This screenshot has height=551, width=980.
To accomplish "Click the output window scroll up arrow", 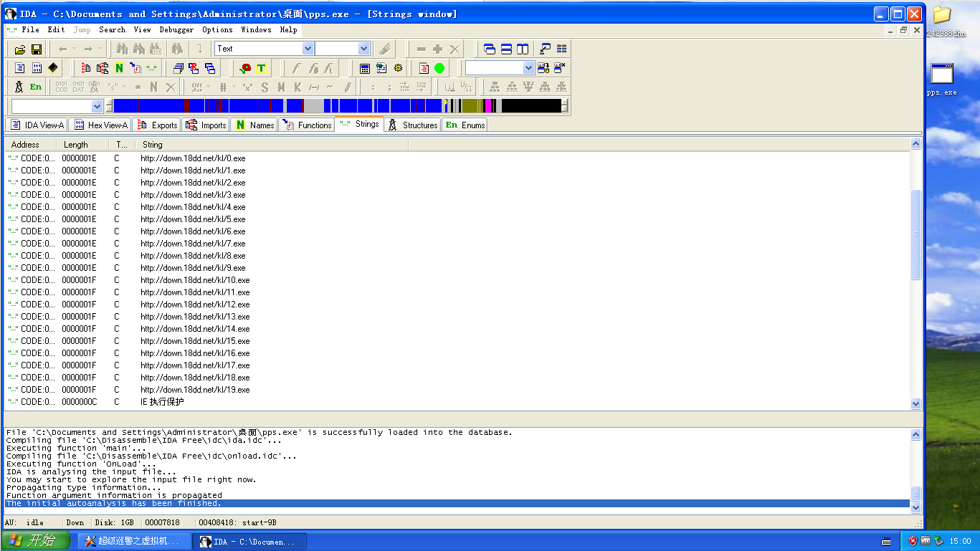I will [x=915, y=434].
